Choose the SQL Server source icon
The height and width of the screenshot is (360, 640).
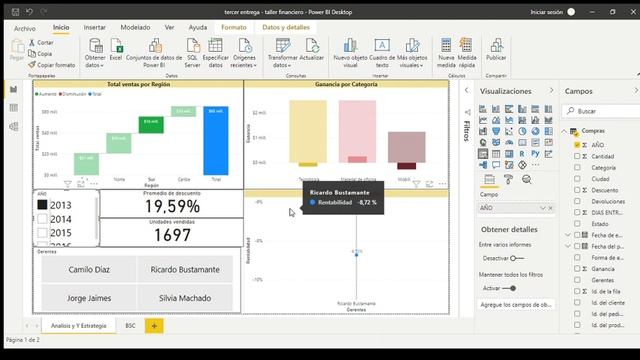[x=192, y=53]
